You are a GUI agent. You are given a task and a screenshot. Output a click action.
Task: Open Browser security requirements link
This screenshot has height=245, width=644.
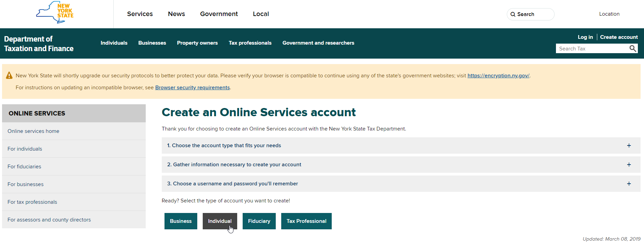(x=192, y=88)
